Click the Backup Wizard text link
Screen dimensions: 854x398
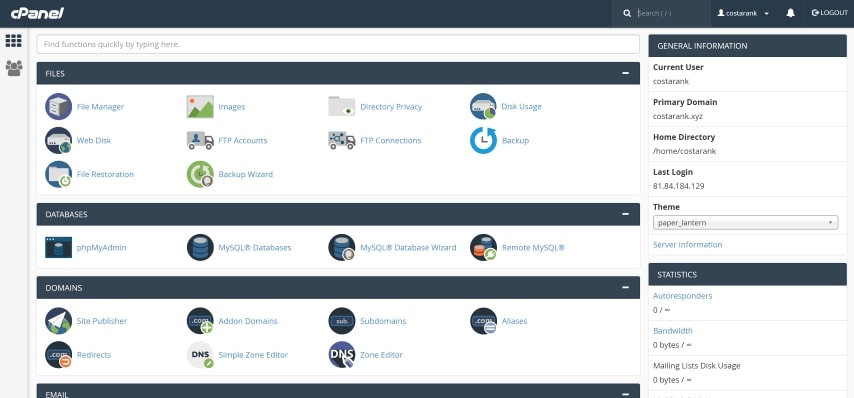(x=246, y=174)
